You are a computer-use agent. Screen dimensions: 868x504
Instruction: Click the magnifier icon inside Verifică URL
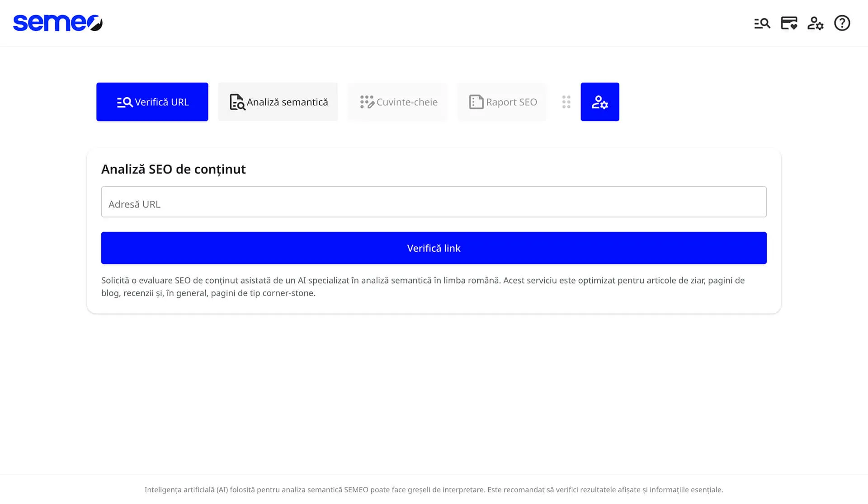[124, 102]
